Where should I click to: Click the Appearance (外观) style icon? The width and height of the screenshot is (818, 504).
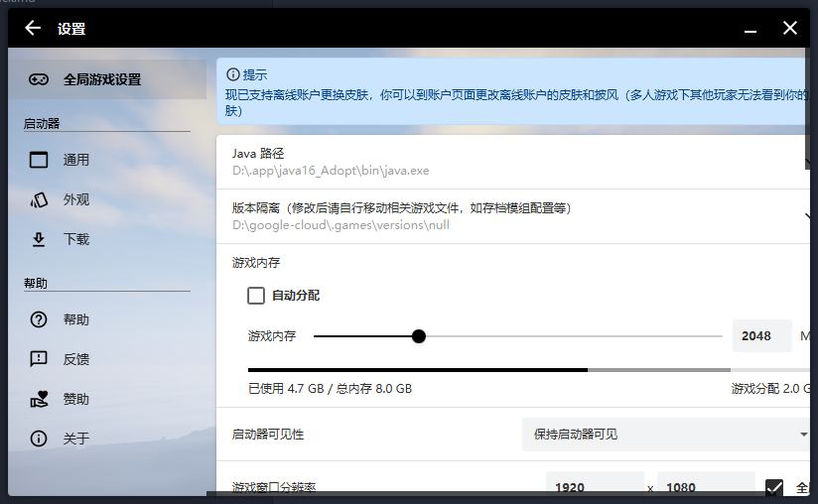[x=39, y=199]
